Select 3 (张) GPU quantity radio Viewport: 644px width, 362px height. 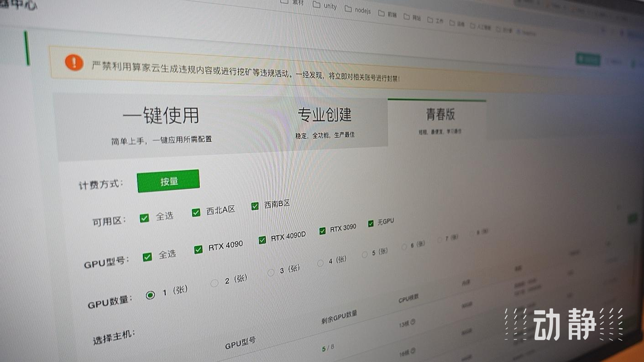coord(271,272)
